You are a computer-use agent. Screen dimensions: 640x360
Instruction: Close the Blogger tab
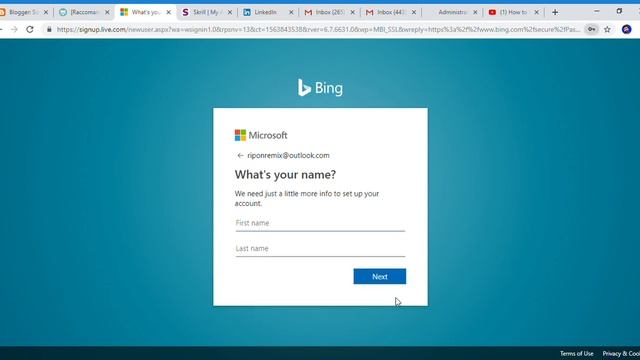click(46, 12)
